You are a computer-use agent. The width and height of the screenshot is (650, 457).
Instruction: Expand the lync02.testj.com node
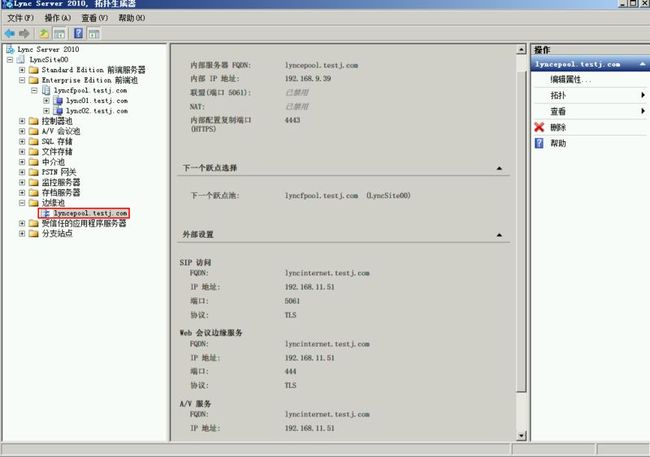coord(46,111)
